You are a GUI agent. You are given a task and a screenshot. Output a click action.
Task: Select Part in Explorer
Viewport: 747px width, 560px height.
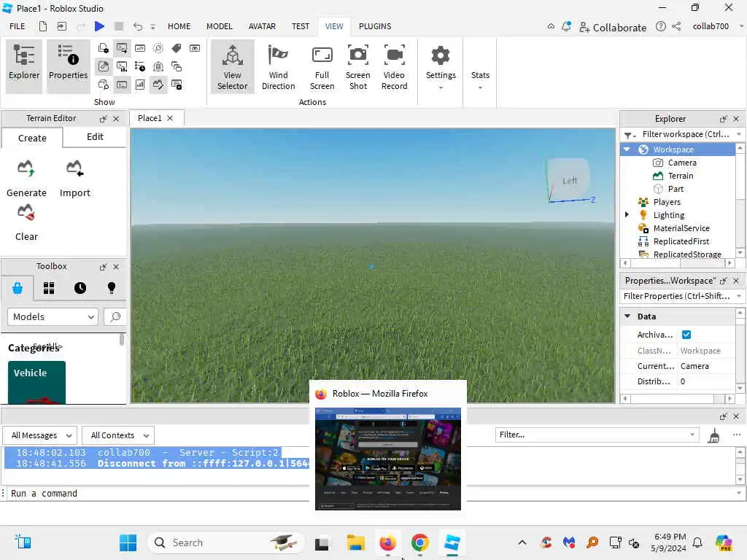click(x=675, y=189)
